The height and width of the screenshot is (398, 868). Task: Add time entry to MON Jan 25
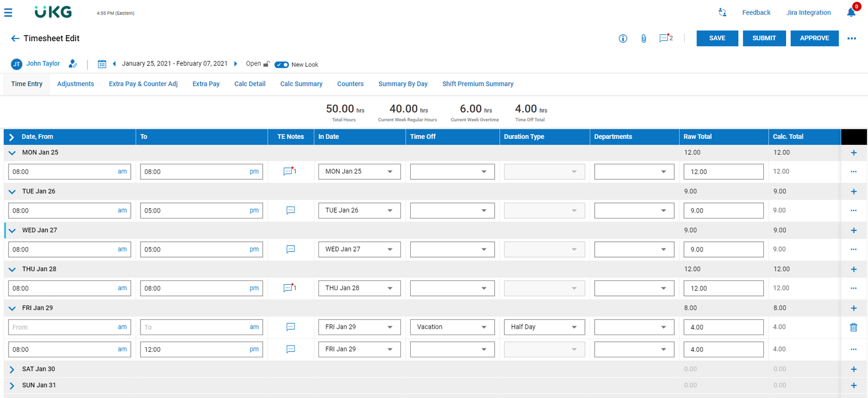pos(853,153)
